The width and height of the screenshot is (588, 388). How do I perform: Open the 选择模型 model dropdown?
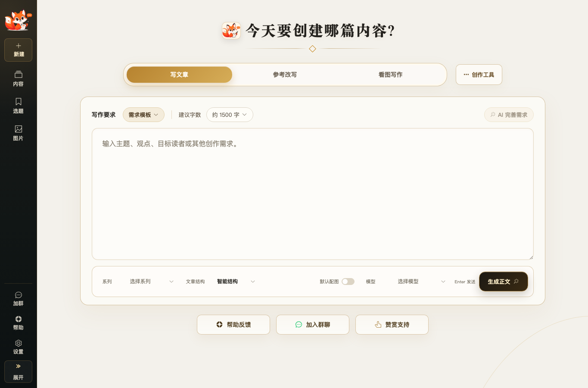point(421,282)
